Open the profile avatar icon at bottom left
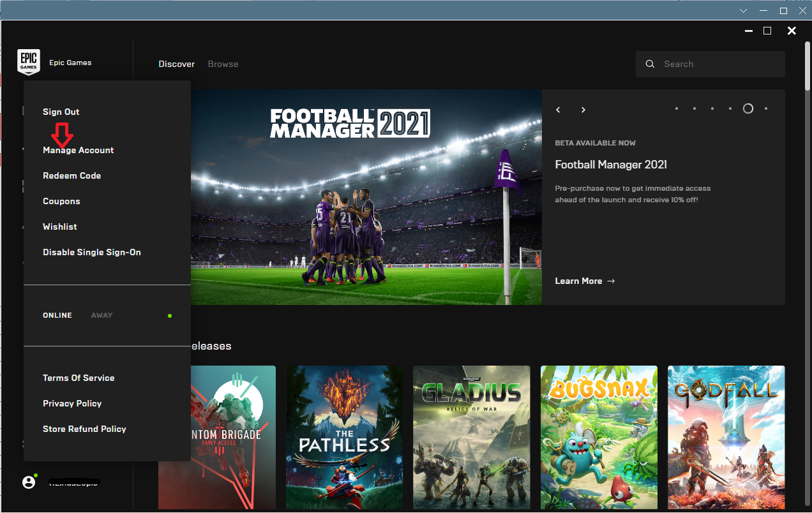The image size is (812, 513). point(29,482)
